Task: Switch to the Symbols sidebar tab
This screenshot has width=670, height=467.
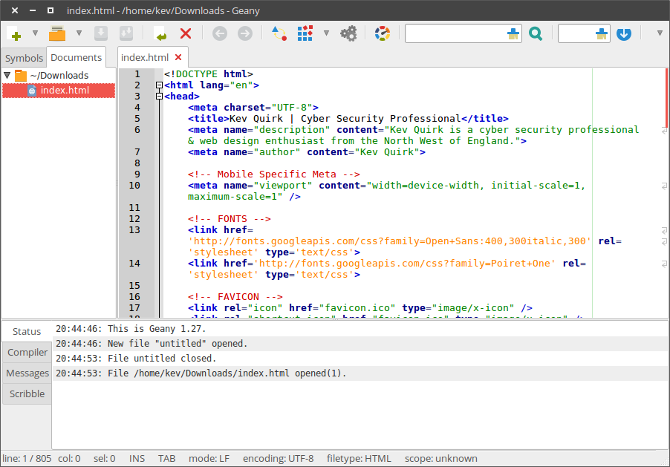Action: click(24, 58)
